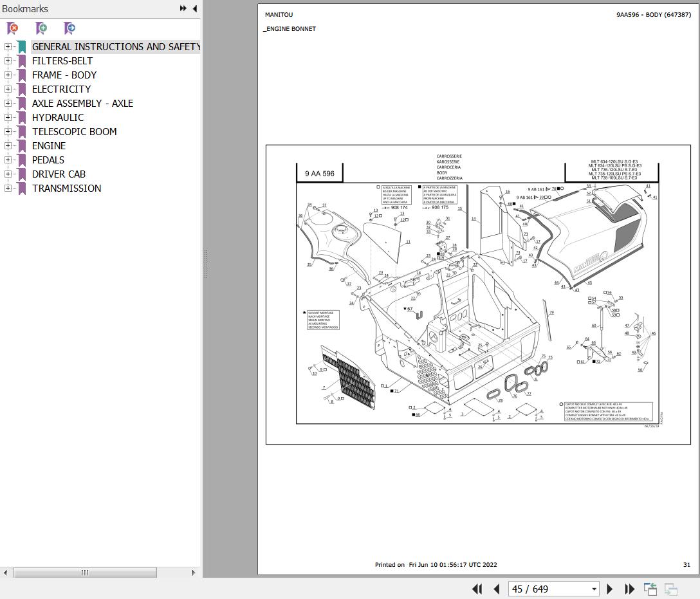The image size is (700, 599).
Task: Select the ENGINE bookmark
Action: click(x=49, y=145)
